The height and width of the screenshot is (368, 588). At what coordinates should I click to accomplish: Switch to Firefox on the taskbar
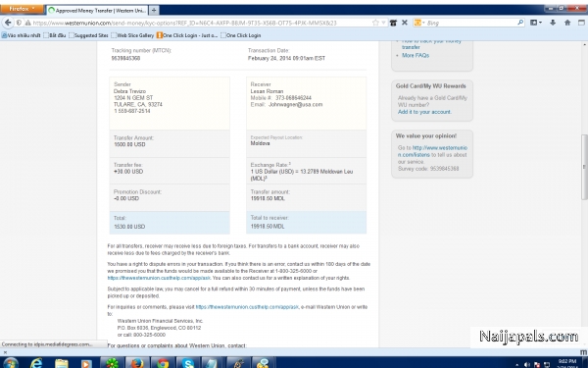click(137, 363)
